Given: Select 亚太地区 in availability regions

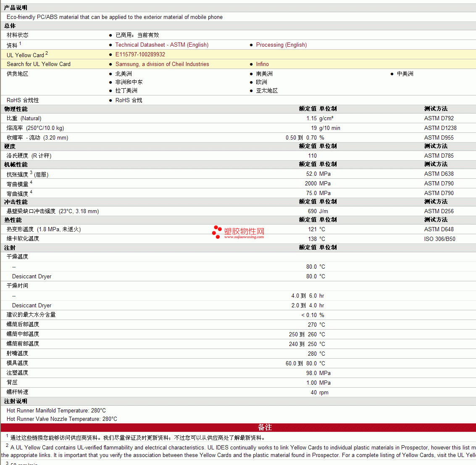Looking at the screenshot, I should coord(267,91).
